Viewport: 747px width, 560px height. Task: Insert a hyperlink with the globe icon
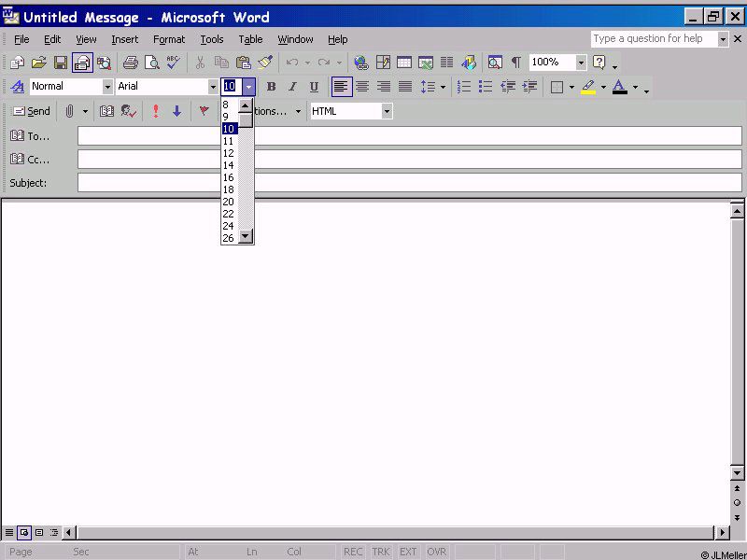click(361, 63)
